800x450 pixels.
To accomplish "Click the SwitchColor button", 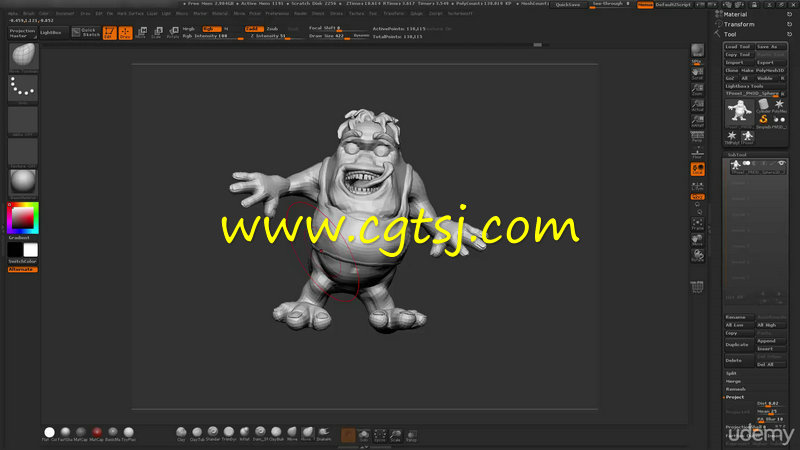I will pos(23,261).
